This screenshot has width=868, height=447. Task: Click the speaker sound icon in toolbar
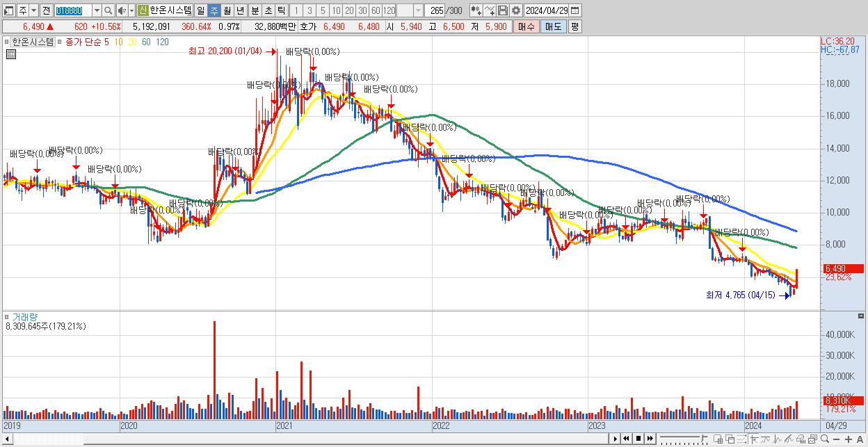pos(122,10)
